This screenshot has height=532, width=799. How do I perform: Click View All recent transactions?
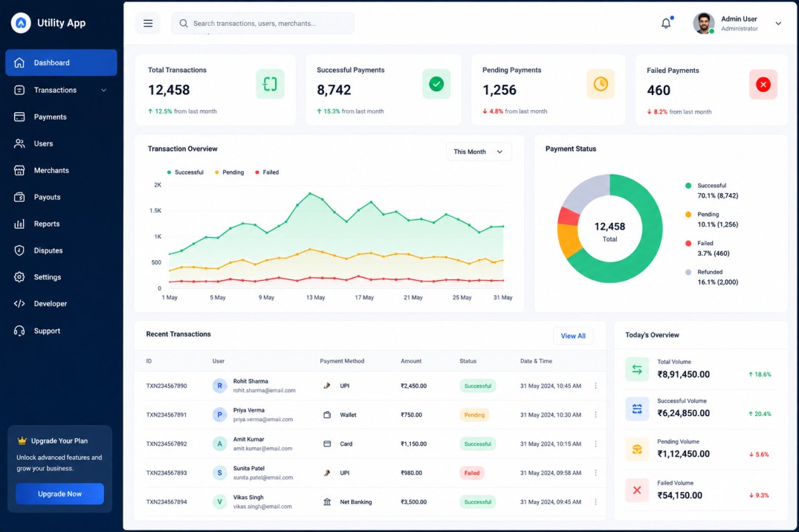[x=573, y=336]
